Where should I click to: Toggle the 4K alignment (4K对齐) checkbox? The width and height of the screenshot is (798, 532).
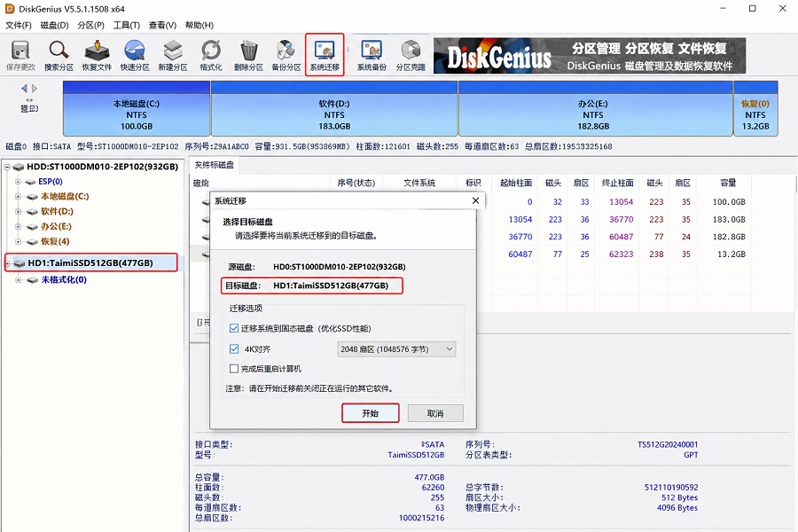point(234,349)
